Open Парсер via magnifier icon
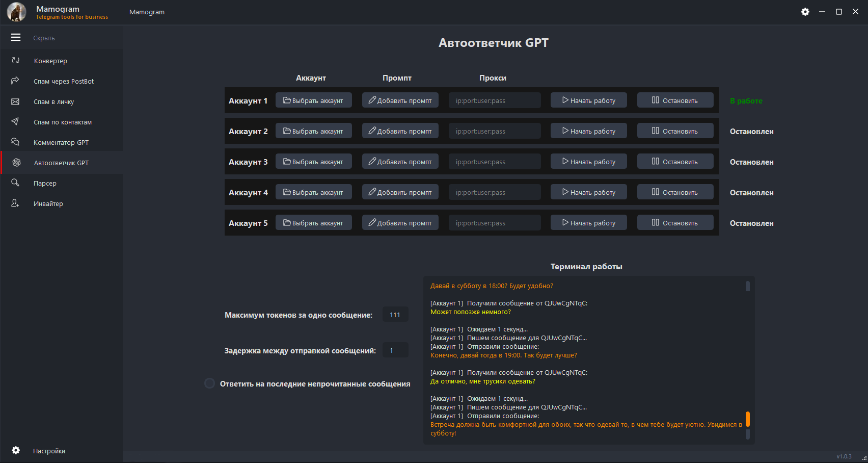The image size is (868, 463). click(15, 183)
